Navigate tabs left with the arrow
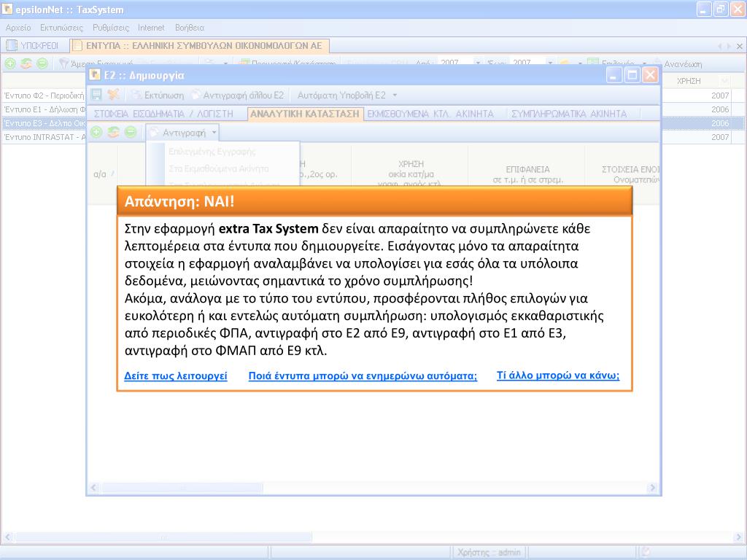 pos(720,46)
